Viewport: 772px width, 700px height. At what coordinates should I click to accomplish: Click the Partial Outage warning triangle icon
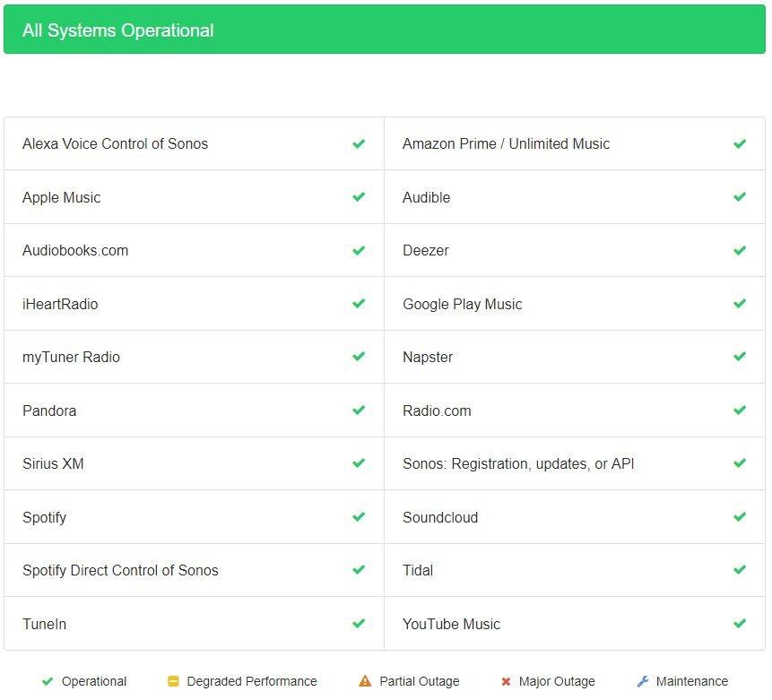[x=365, y=681]
